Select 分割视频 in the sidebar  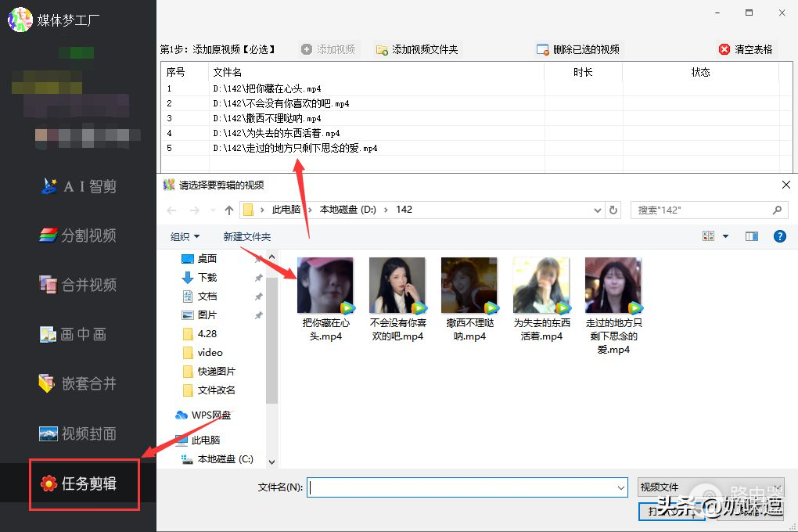(x=79, y=235)
